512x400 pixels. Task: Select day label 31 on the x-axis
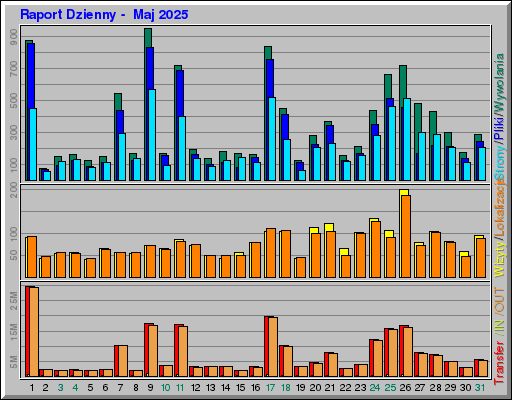coord(480,388)
